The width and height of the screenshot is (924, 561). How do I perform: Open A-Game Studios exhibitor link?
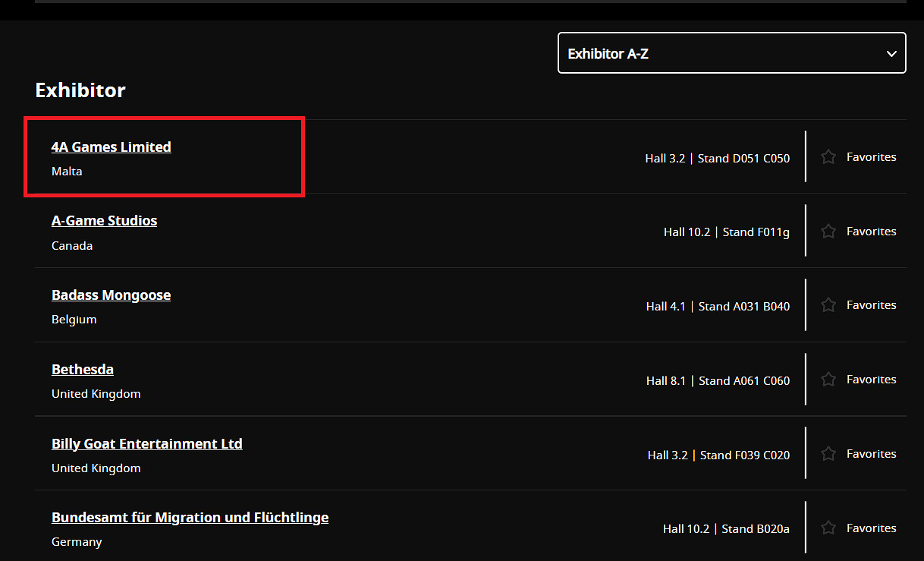104,221
